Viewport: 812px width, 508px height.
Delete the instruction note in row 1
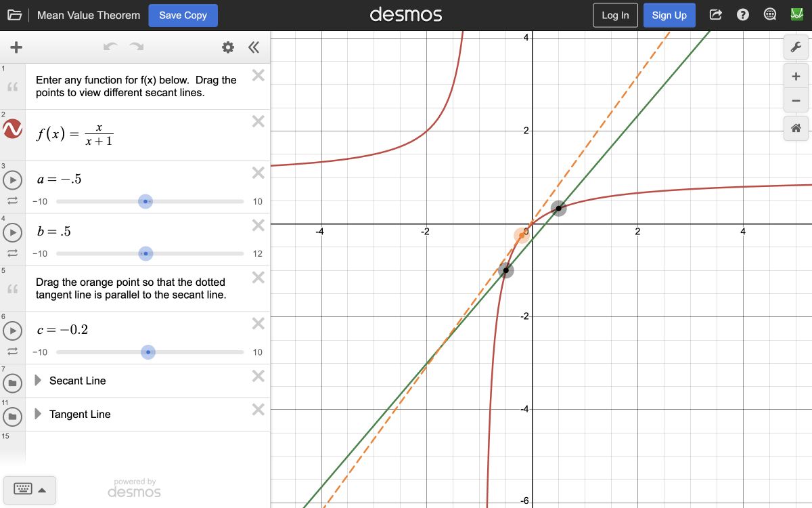[258, 75]
